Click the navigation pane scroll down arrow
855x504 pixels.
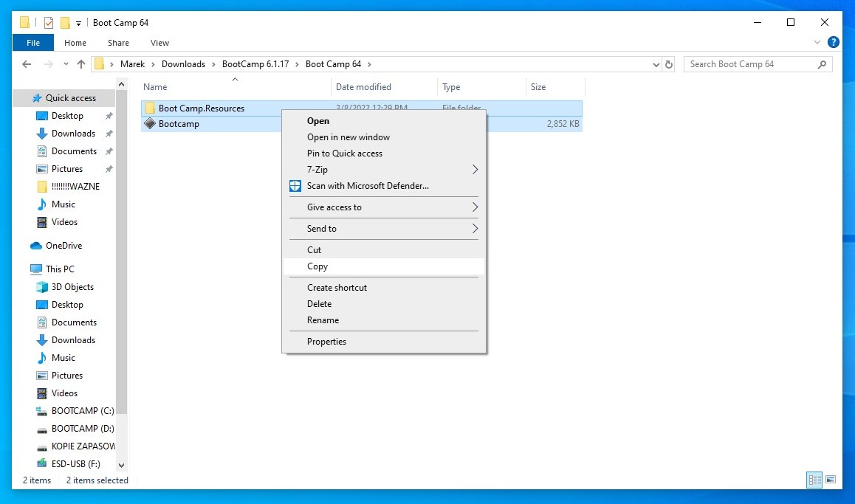tap(122, 466)
